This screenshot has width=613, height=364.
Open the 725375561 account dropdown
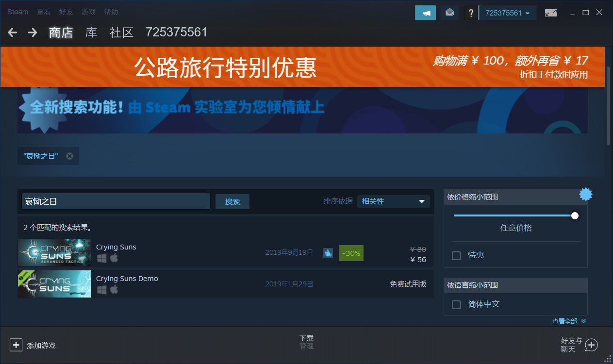(x=508, y=13)
